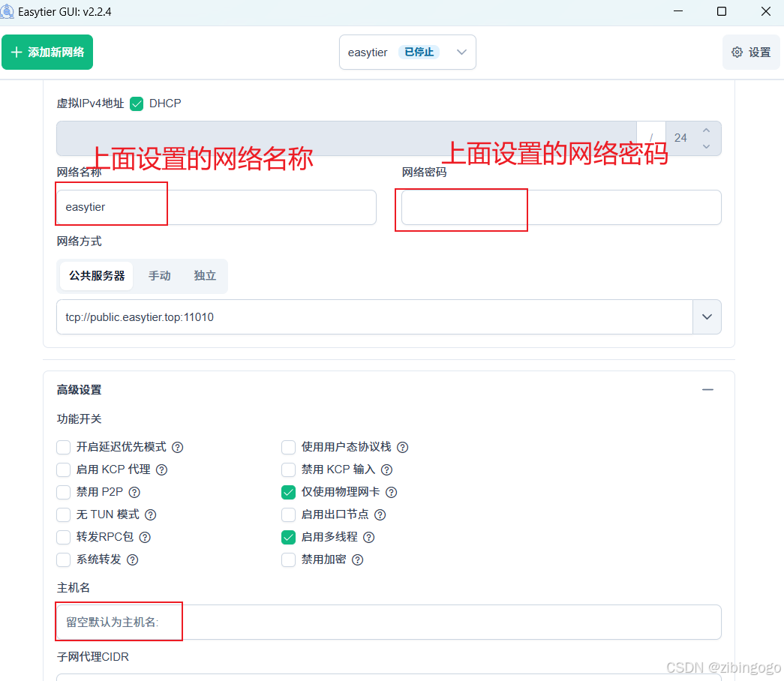Screen dimensions: 784x681
Task: Click help icon for 使用用户态协议栈
Action: coord(402,447)
